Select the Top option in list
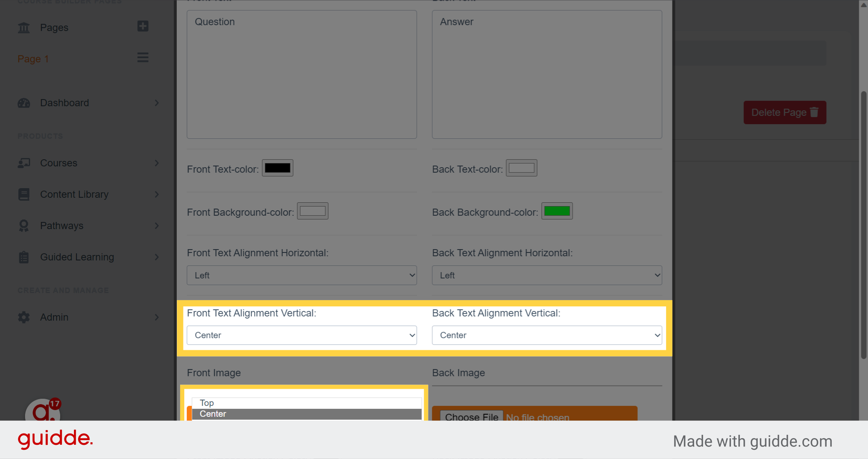 (x=306, y=403)
